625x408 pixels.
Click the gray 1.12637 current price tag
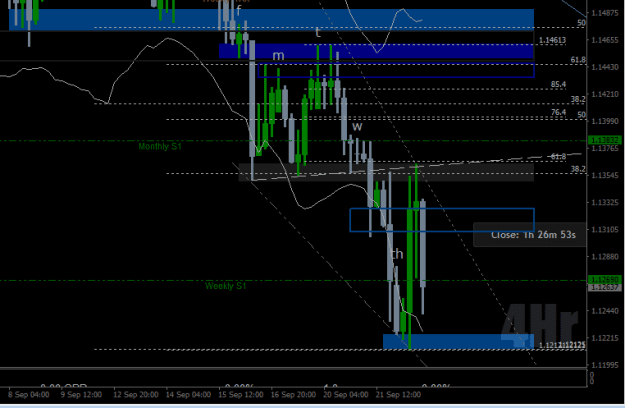coord(605,287)
